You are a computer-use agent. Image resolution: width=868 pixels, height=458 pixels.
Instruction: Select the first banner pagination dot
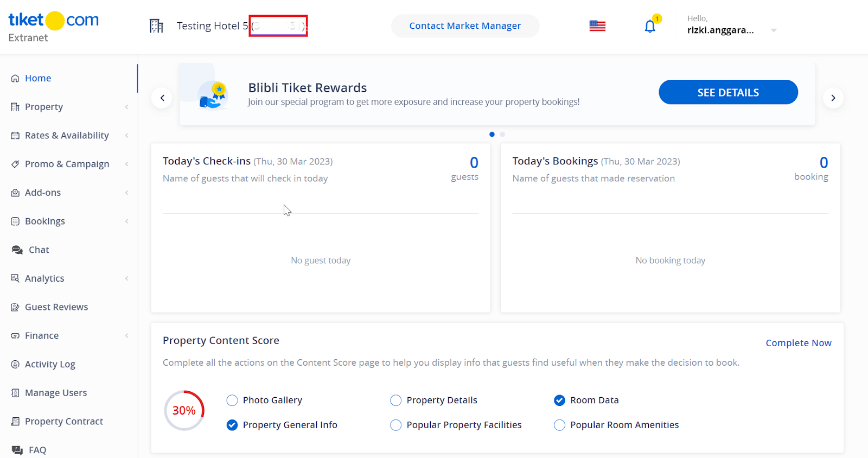tap(492, 134)
